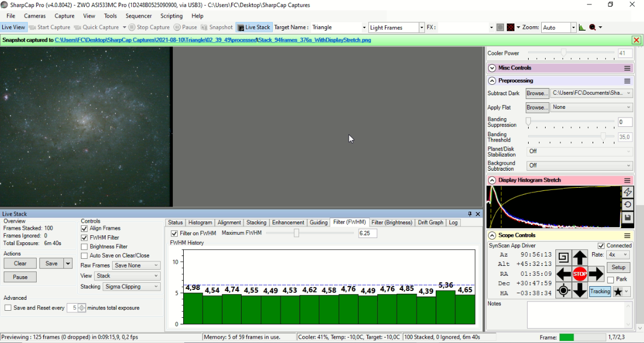Click the Stop Capture toolbar button
This screenshot has width=644, height=343.
(149, 27)
